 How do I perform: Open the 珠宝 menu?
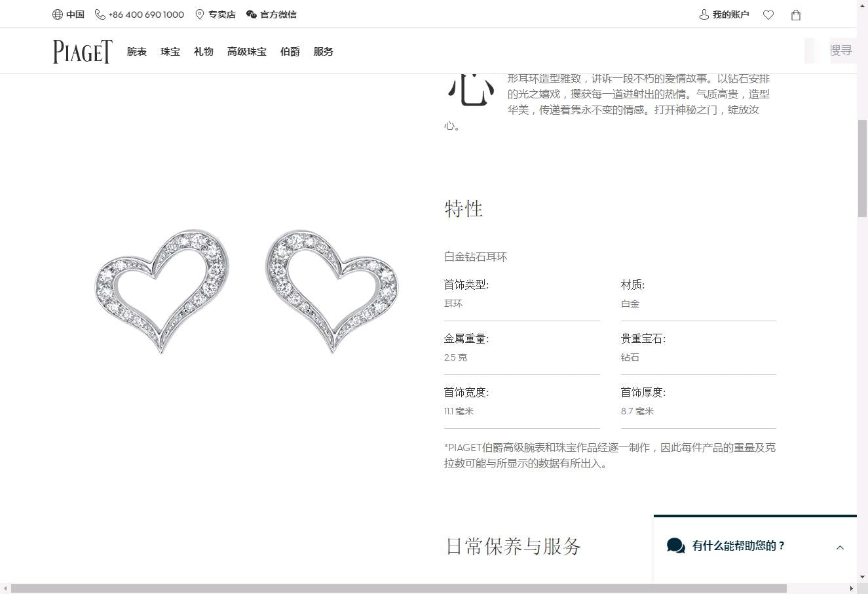click(170, 52)
